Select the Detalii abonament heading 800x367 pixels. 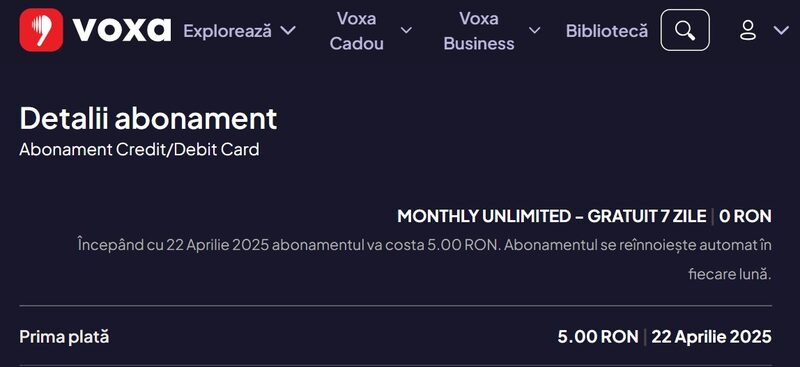[148, 118]
